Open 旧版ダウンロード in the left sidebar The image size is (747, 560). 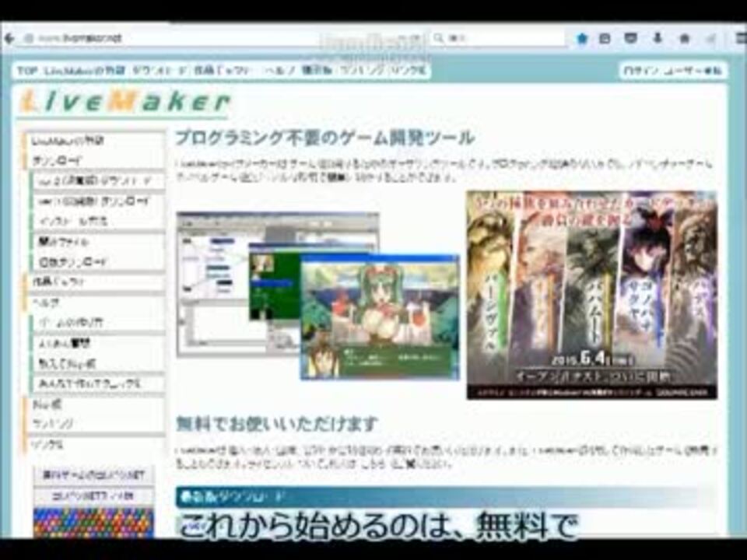tap(99, 262)
